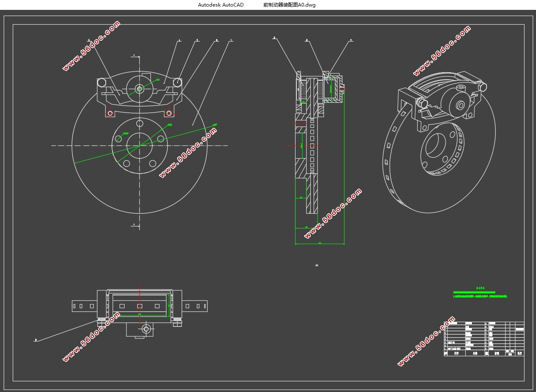
Task: Click the left red mounting bolt on caliper
Action: [110, 113]
